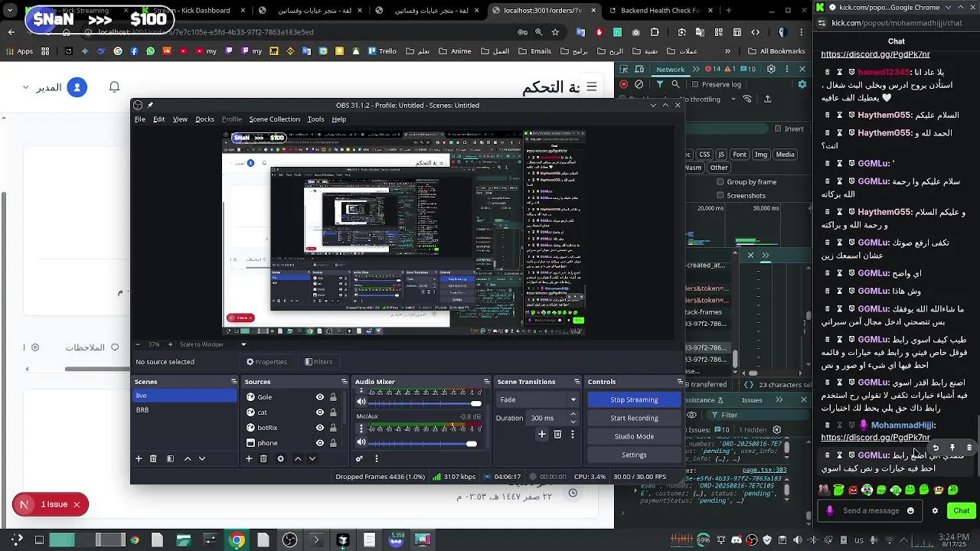
Task: Enable Invert filter checkbox
Action: pos(776,129)
